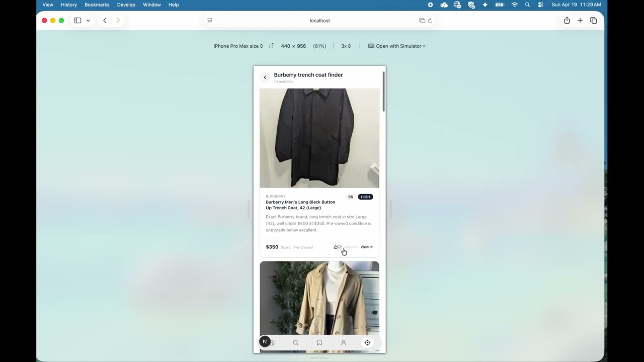Click the battery status icon
The width and height of the screenshot is (644, 362).
pos(500,5)
